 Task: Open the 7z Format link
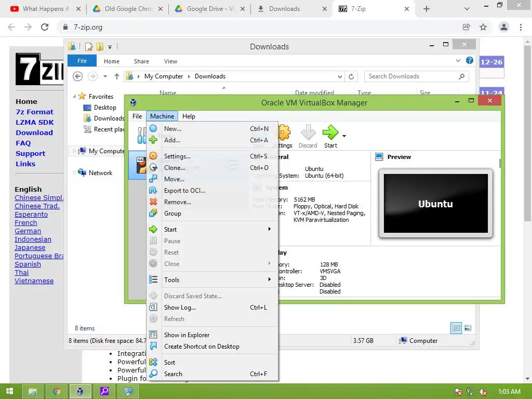(34, 112)
